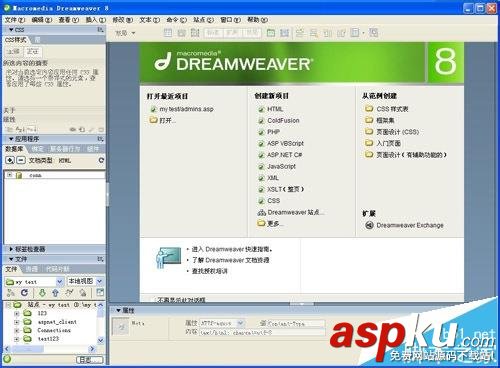Expand the conn database item
500x368 pixels.
point(10,175)
